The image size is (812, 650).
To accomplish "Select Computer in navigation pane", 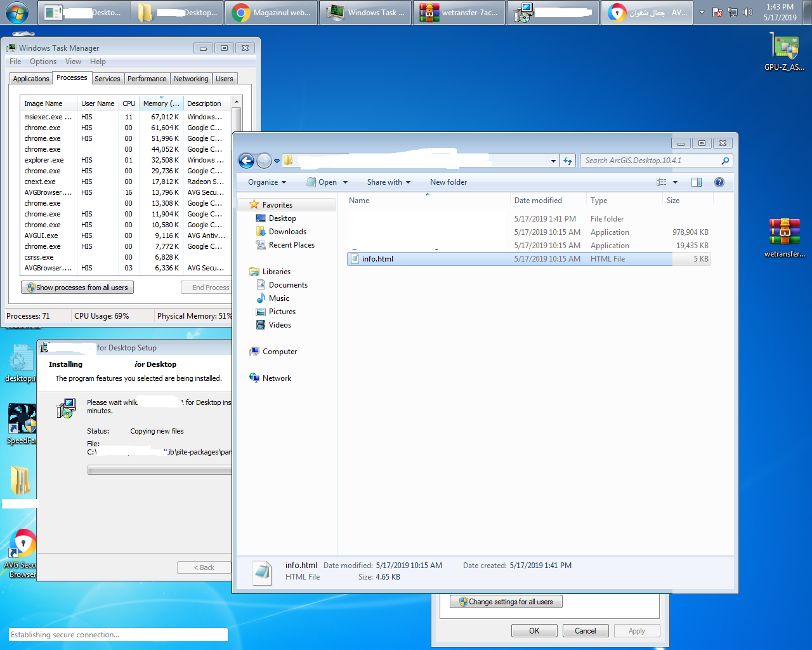I will [x=280, y=352].
